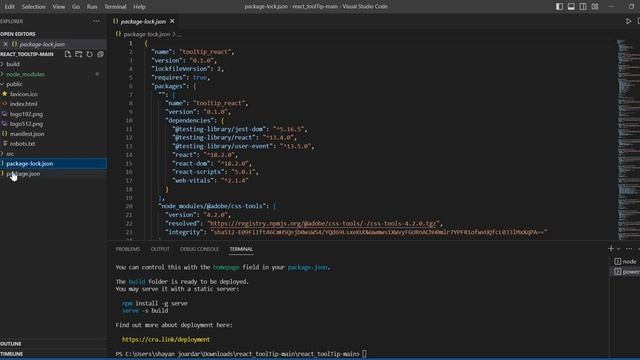Screen dimensions: 640x360
Task: Open the Selection menu
Action: pyautogui.click(x=33, y=7)
